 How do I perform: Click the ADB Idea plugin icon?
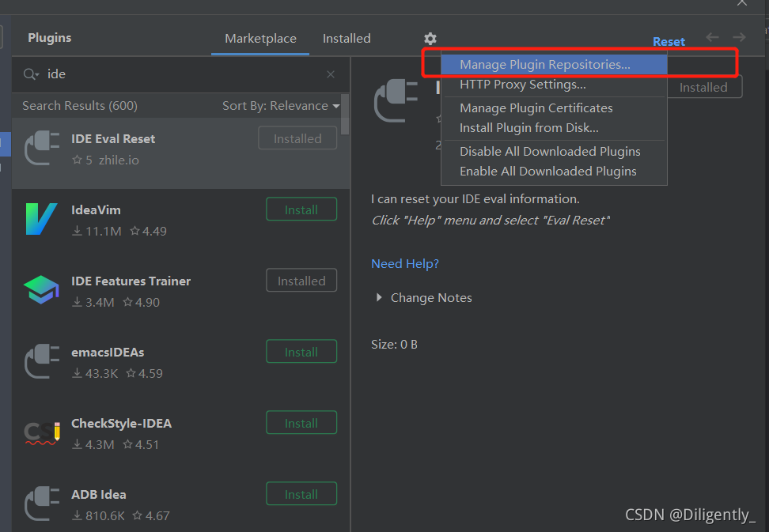42,504
